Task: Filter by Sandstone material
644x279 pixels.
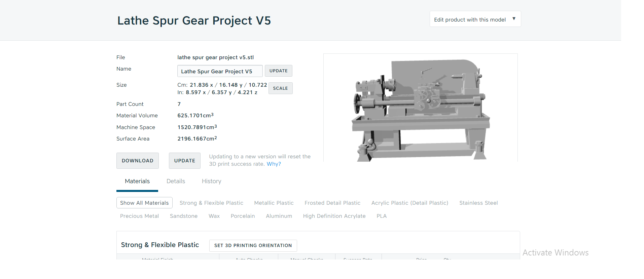Action: [x=184, y=216]
